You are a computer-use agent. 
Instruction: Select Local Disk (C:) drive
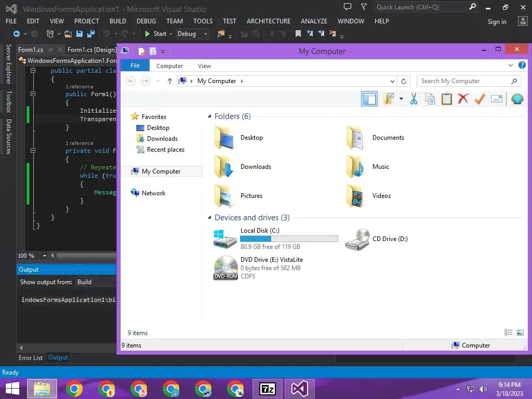click(x=275, y=238)
